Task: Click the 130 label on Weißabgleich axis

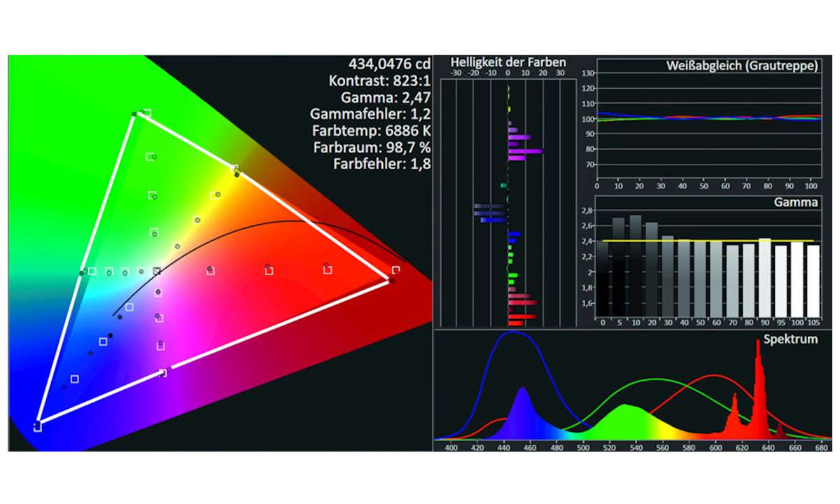Action: [x=588, y=73]
